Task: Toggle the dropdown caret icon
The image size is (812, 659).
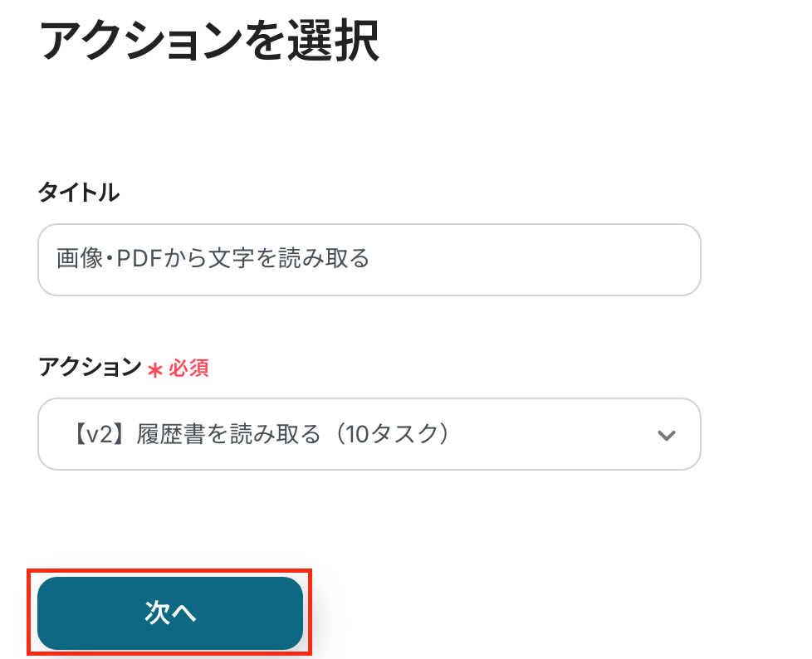Action: coord(666,435)
